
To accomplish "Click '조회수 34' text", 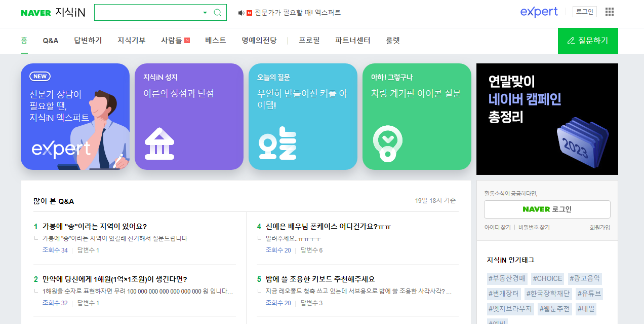I will tap(55, 250).
